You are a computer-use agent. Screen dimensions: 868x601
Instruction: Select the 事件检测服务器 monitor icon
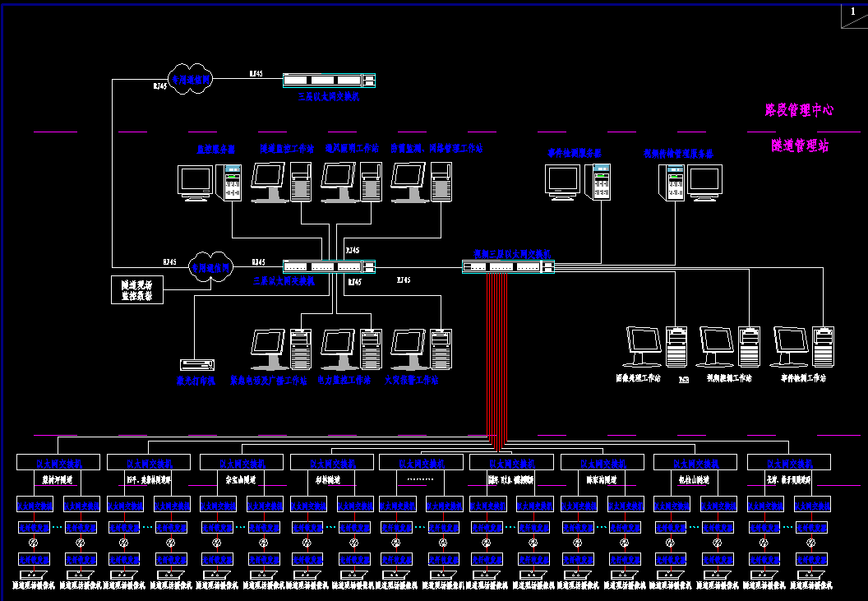tap(563, 182)
